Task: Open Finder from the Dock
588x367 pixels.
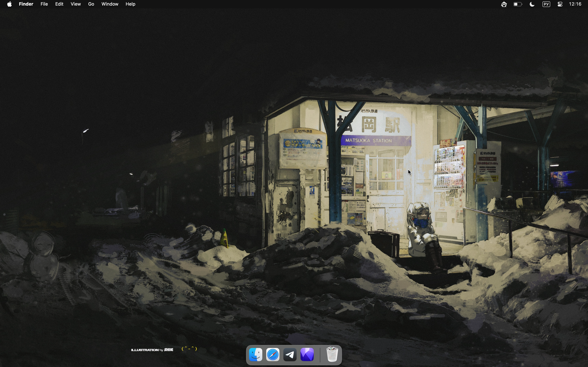Action: [x=256, y=355]
